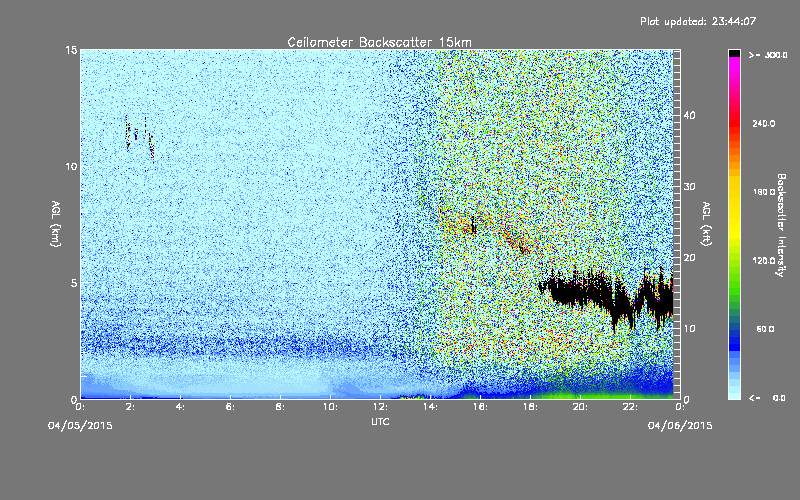Select the "Backscatter Intensity" colorbar title
The width and height of the screenshot is (800, 500).
(781, 225)
